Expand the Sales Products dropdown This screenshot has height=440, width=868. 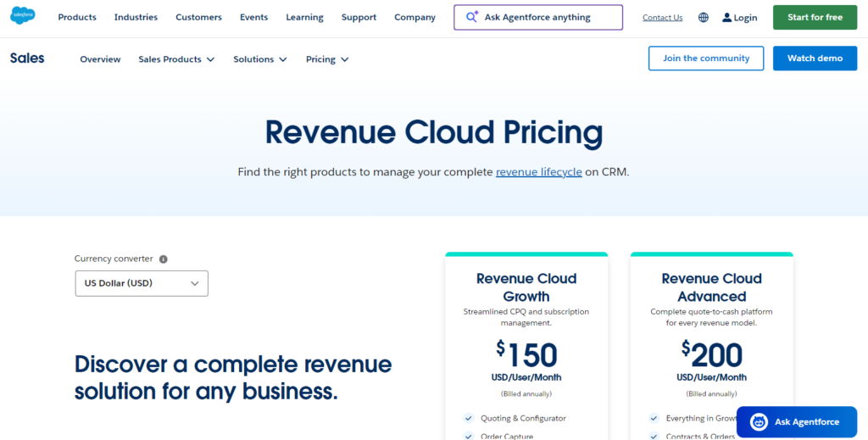click(176, 59)
